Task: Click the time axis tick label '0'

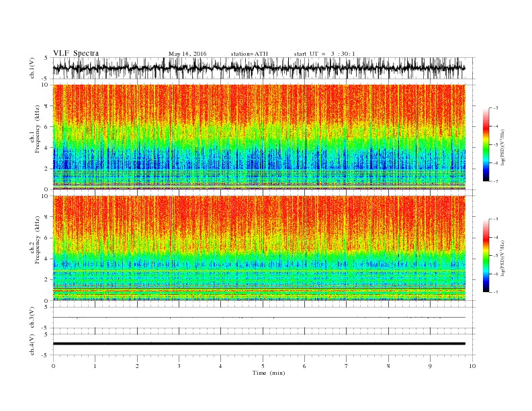Action: [x=53, y=366]
